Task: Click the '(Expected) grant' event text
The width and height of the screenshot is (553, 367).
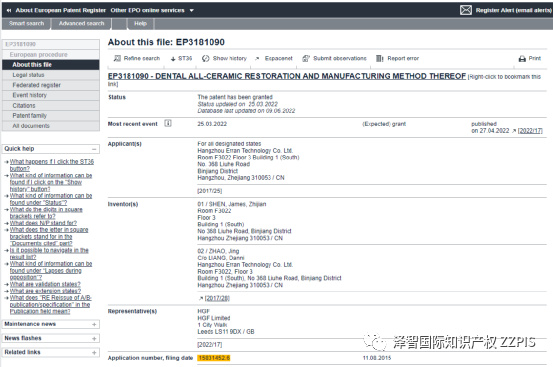Action: pos(384,124)
